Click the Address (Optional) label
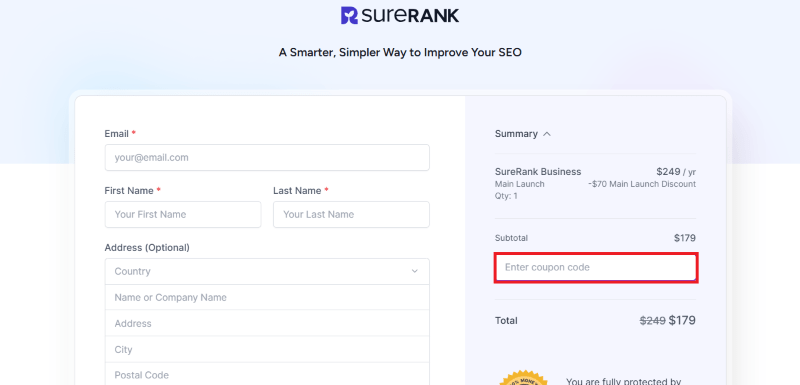Image resolution: width=800 pixels, height=385 pixels. click(x=147, y=248)
